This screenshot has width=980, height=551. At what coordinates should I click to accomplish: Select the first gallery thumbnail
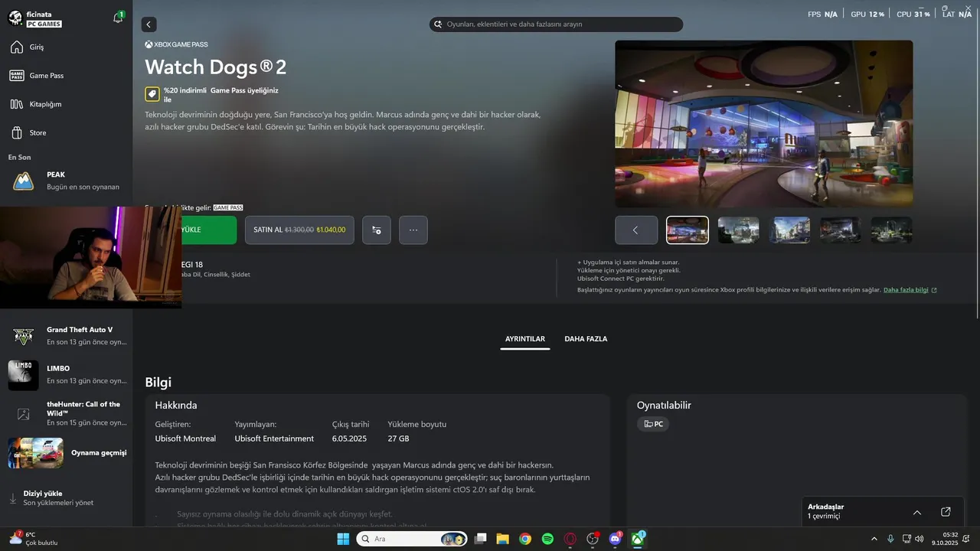[x=688, y=230]
